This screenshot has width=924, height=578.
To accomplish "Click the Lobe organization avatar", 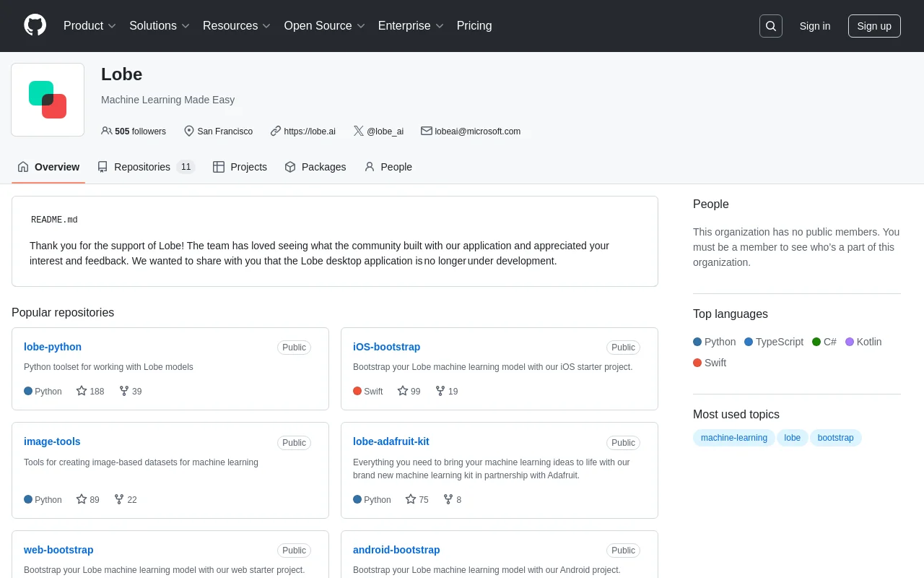I will 48,100.
